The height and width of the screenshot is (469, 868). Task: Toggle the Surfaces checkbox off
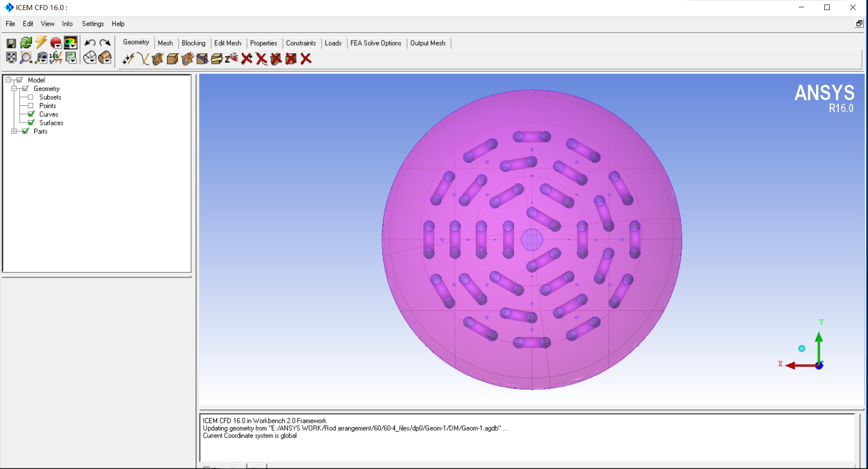31,123
